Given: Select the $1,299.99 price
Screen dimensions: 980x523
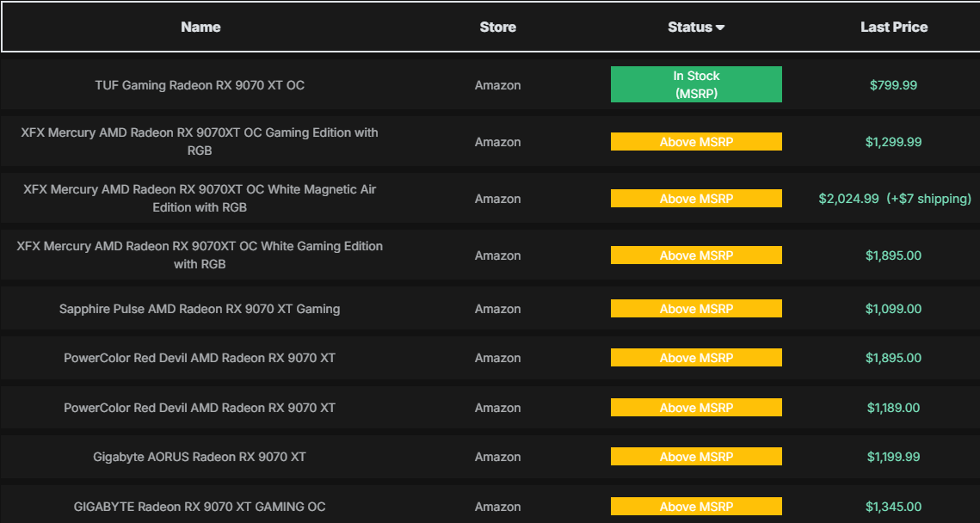Looking at the screenshot, I should point(893,142).
